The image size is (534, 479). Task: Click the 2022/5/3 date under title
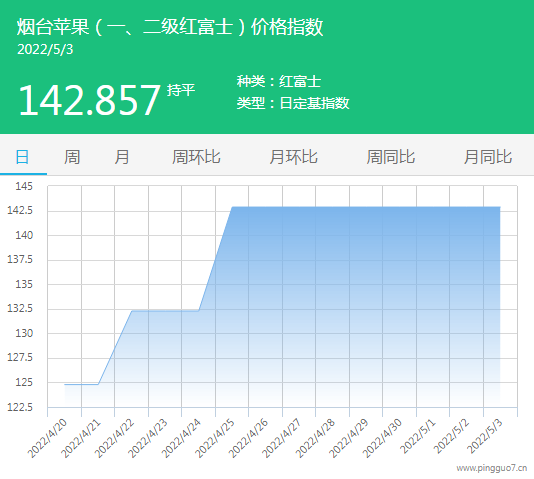tap(45, 49)
